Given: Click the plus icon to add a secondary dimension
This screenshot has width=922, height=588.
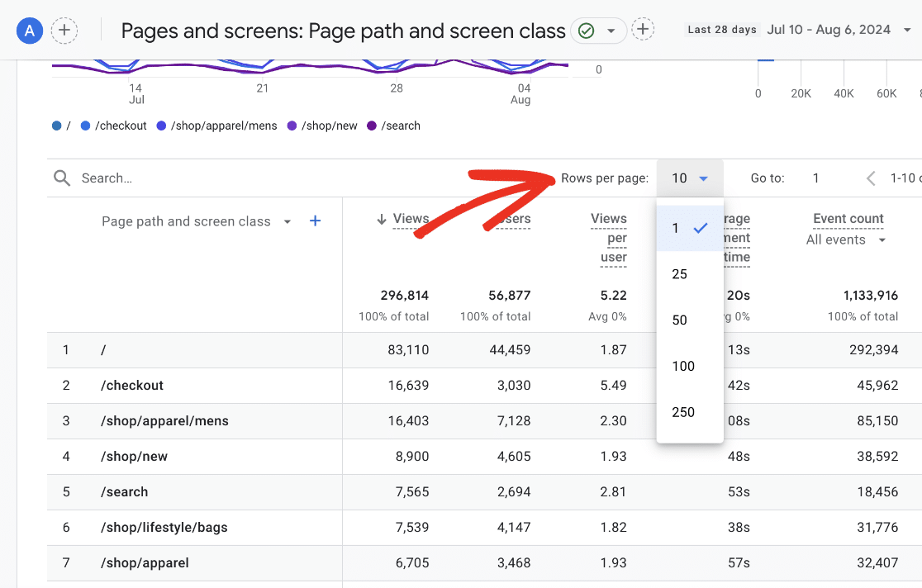Looking at the screenshot, I should pyautogui.click(x=315, y=220).
